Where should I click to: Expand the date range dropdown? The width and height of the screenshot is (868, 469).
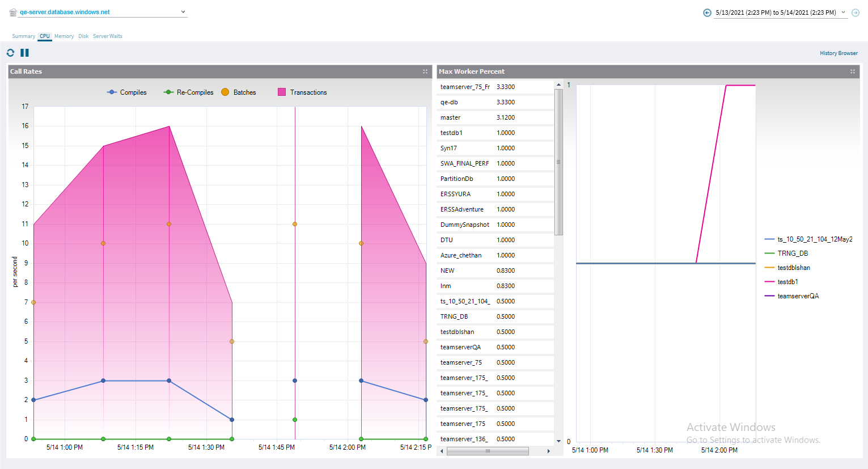coord(843,12)
